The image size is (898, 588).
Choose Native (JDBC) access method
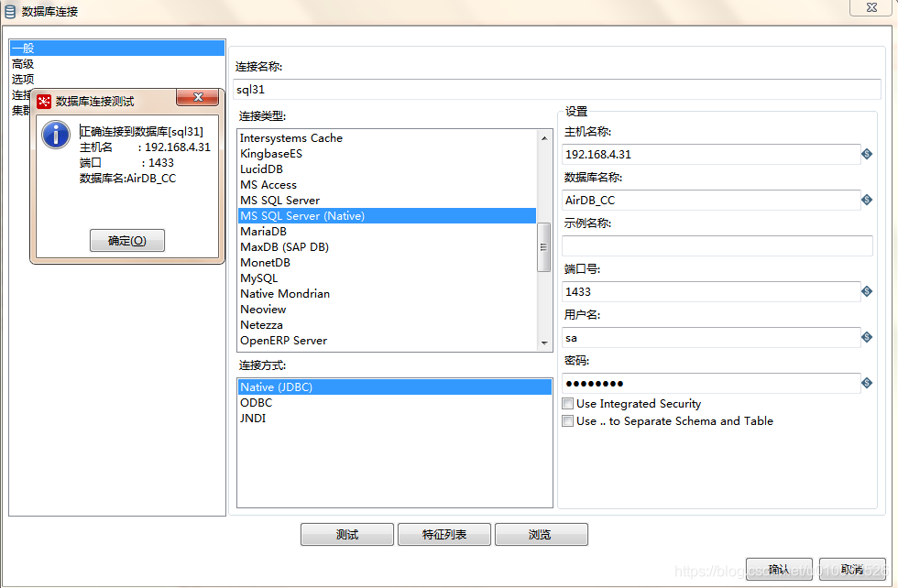tap(395, 387)
